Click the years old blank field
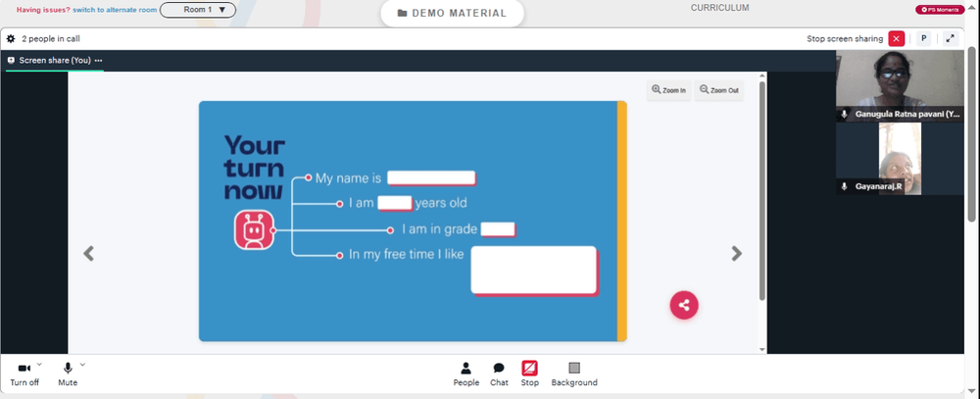 point(395,203)
